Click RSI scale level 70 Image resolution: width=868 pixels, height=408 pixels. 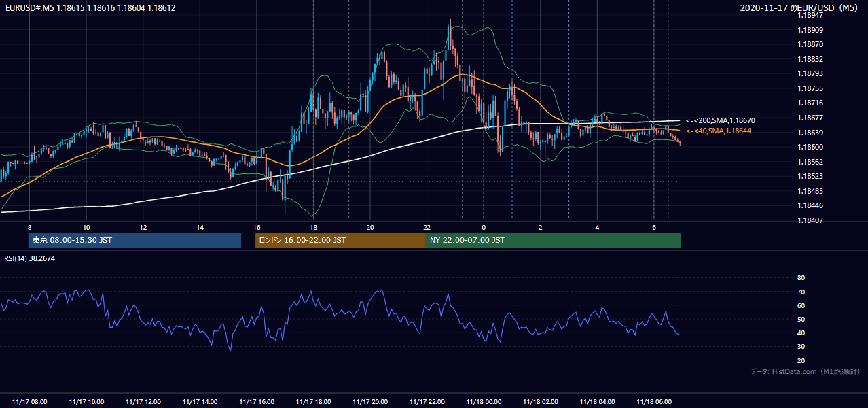(x=801, y=292)
